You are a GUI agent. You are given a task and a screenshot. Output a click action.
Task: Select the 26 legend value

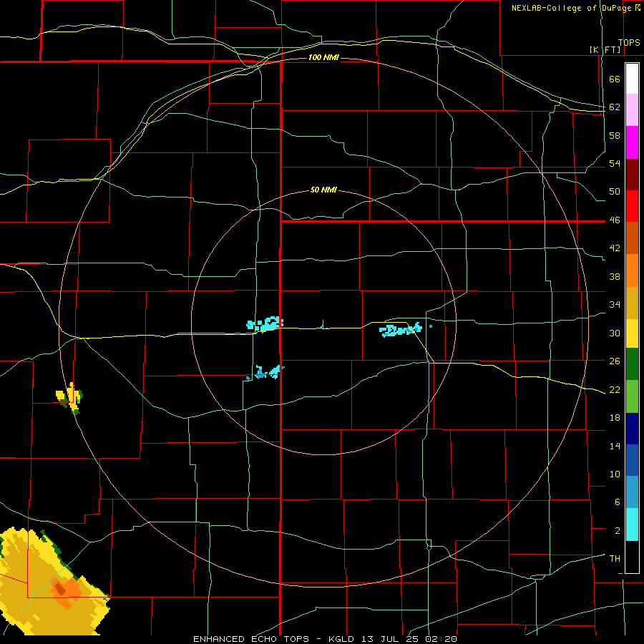[x=615, y=361]
